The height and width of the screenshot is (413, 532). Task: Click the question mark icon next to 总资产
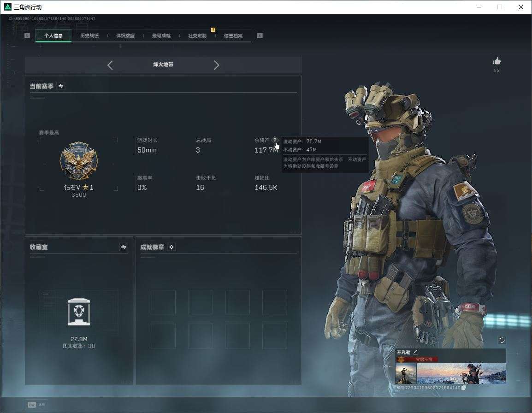pyautogui.click(x=275, y=140)
